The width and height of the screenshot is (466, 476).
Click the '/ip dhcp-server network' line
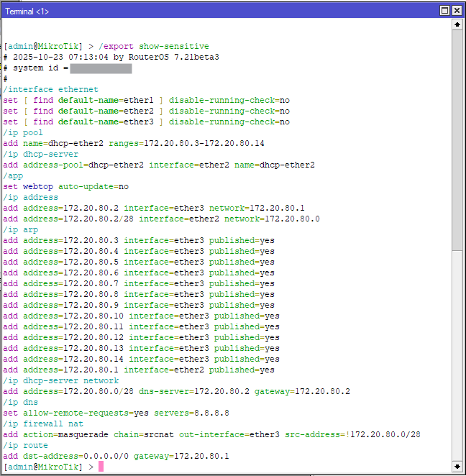[60, 380]
